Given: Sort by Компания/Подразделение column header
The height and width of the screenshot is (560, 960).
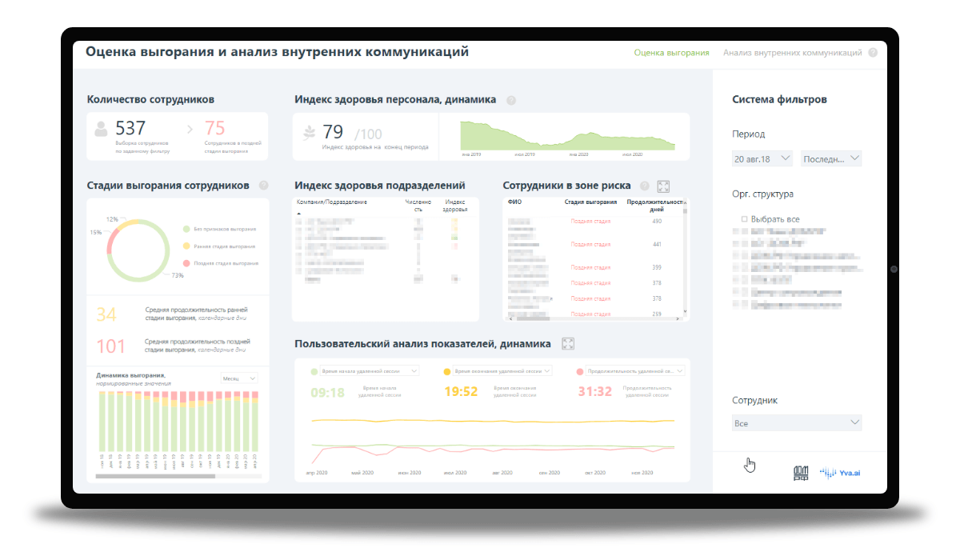Looking at the screenshot, I should pos(332,202).
